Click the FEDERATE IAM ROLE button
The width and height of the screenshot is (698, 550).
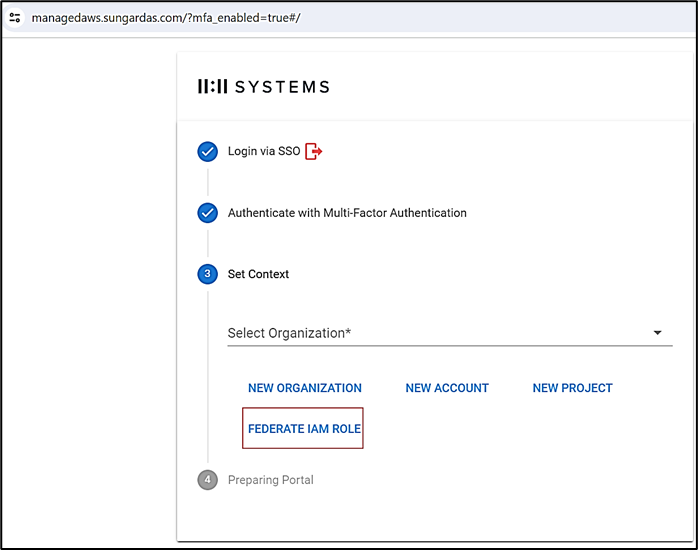click(x=304, y=429)
